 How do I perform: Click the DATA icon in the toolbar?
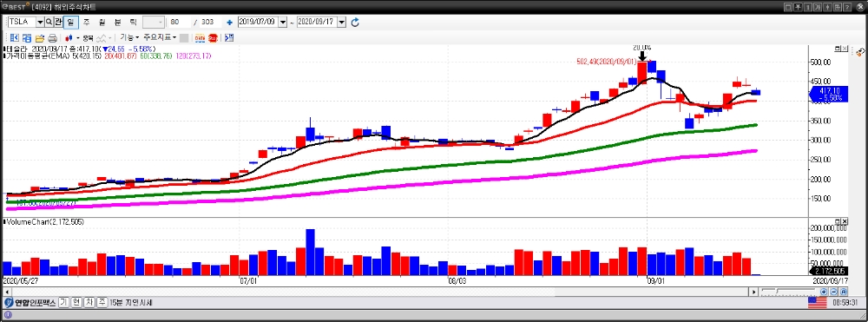pos(200,38)
